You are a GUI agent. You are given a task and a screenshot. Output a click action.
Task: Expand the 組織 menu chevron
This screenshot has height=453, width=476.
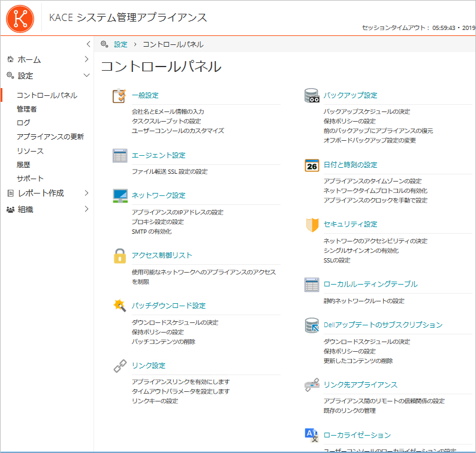point(87,209)
